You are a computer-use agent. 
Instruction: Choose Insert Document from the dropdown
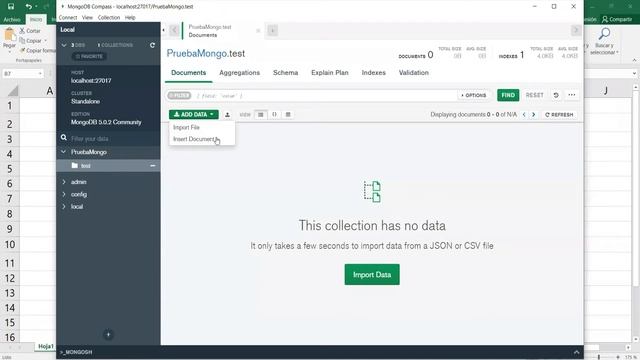click(x=194, y=139)
